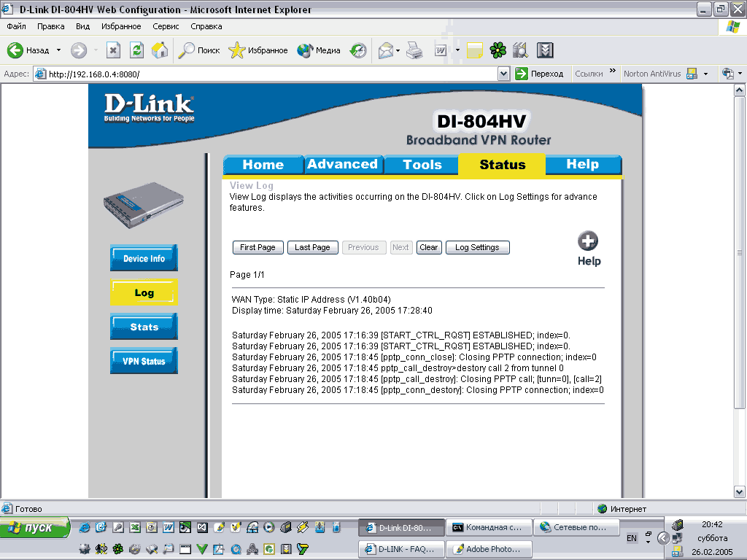Expand the Links (Ссылки) chevron

[613, 71]
